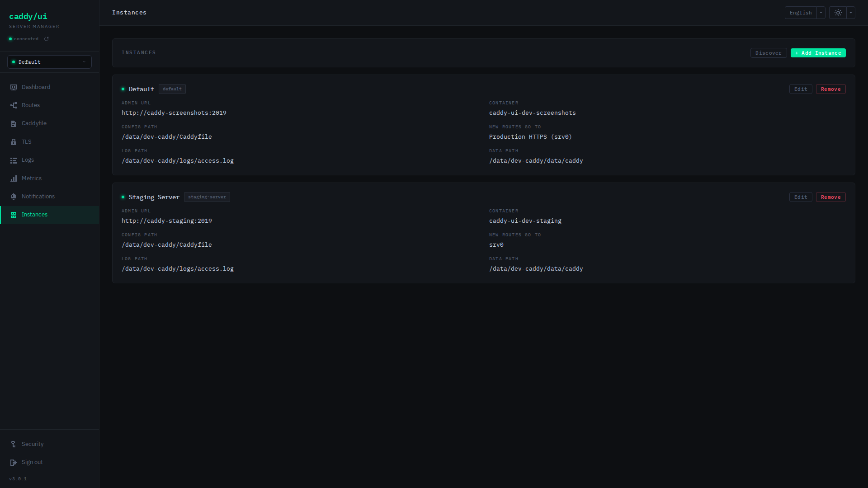
Task: Expand the language dropdown arrow
Action: point(821,13)
